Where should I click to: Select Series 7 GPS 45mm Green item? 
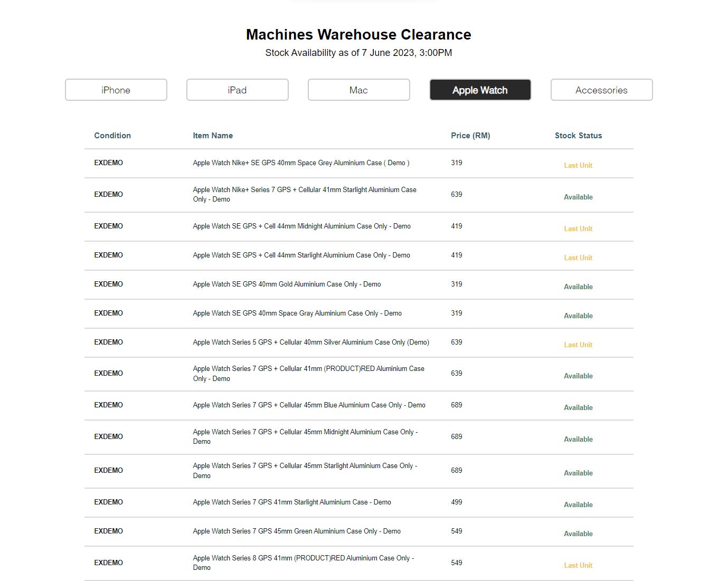coord(297,531)
